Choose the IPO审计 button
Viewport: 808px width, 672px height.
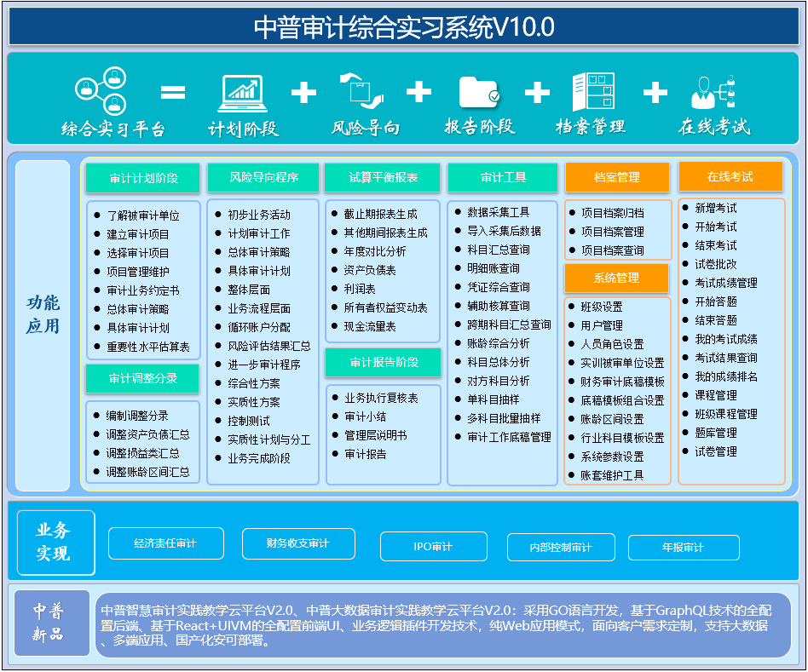click(433, 546)
